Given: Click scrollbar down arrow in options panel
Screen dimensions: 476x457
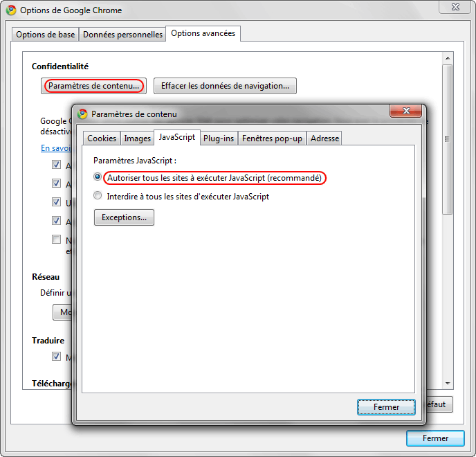Looking at the screenshot, I should pyautogui.click(x=448, y=384).
